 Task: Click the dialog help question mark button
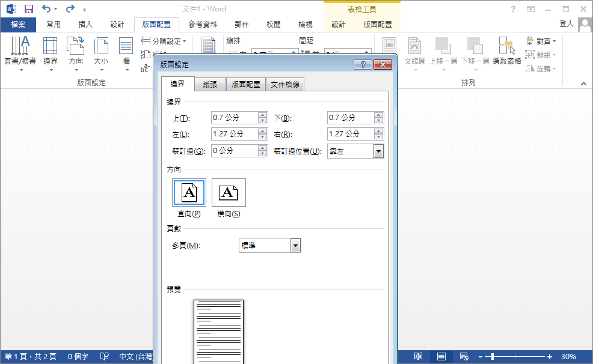pyautogui.click(x=361, y=65)
